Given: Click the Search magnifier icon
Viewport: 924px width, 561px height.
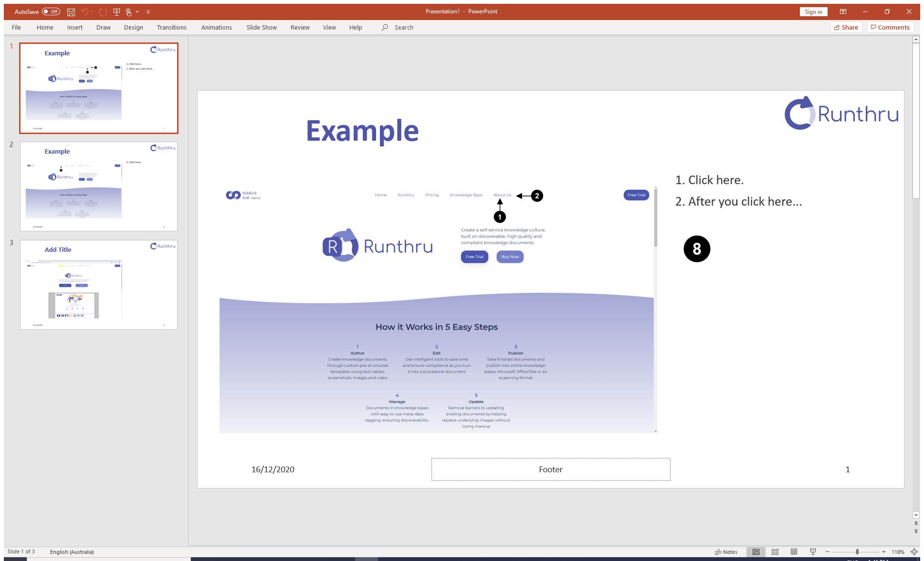Looking at the screenshot, I should pyautogui.click(x=385, y=27).
